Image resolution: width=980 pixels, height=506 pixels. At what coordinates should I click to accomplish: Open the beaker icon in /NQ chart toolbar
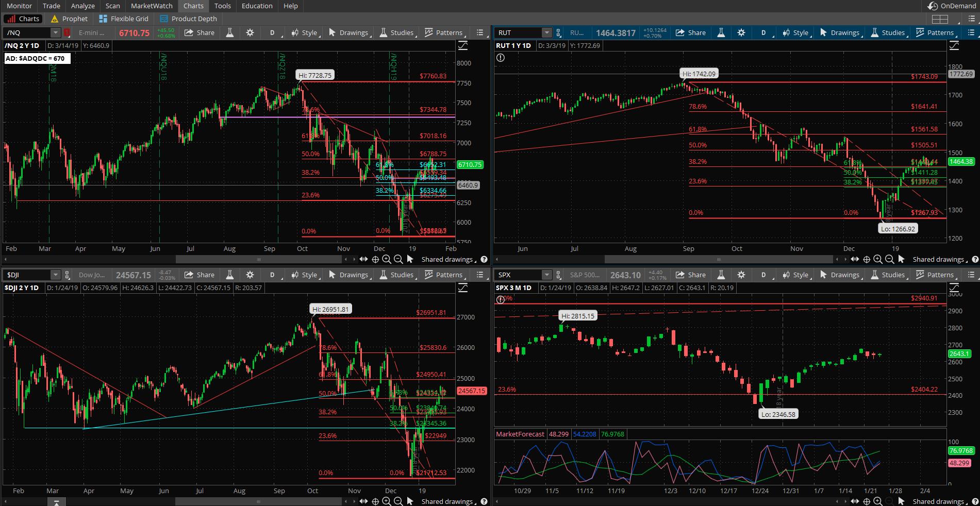(x=230, y=32)
